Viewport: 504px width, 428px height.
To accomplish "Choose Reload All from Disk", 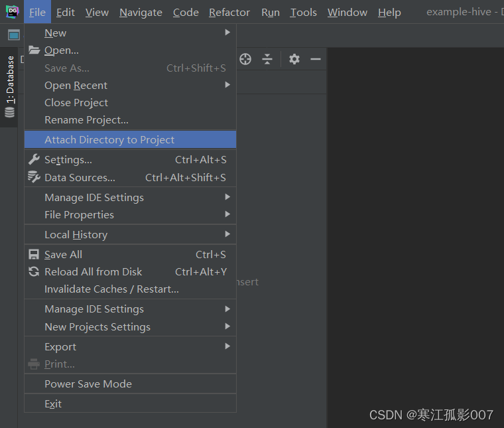I will coord(130,271).
